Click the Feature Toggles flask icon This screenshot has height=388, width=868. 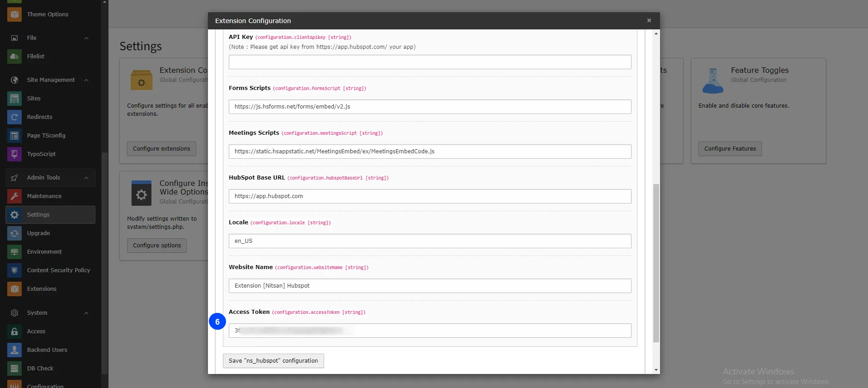click(713, 80)
